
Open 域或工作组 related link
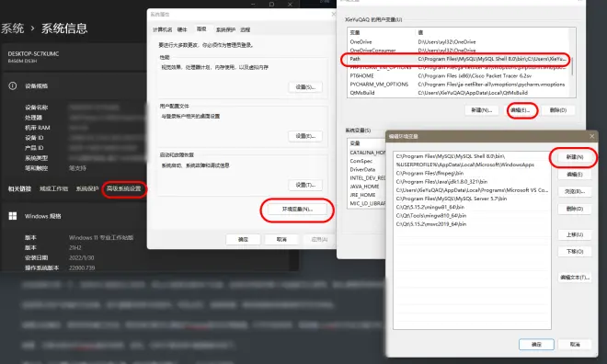[54, 188]
